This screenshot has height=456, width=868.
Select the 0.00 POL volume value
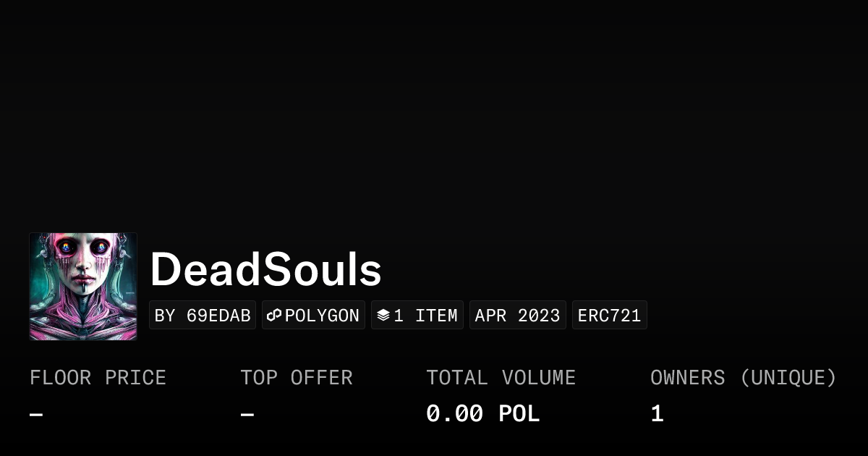[482, 413]
